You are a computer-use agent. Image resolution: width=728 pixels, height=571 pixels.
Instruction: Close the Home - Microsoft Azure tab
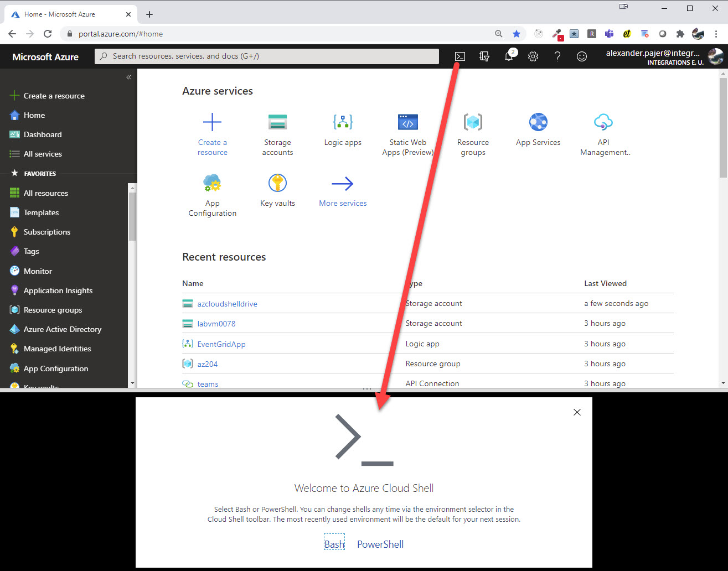128,14
